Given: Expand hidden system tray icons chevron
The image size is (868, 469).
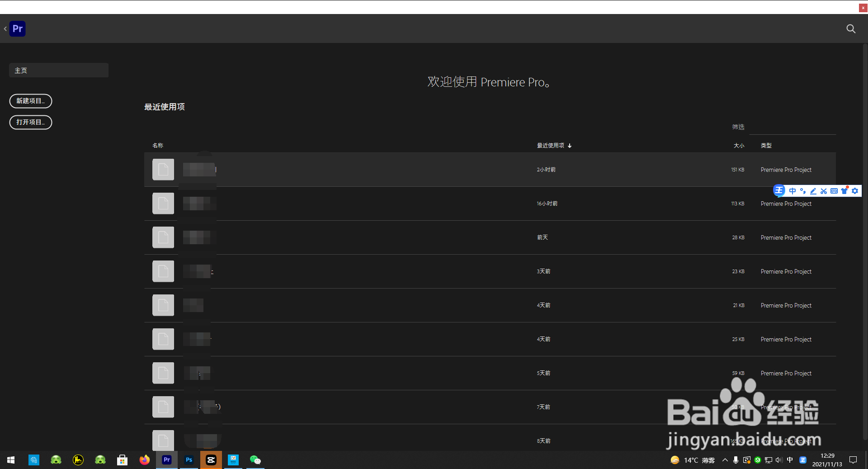Looking at the screenshot, I should point(725,460).
